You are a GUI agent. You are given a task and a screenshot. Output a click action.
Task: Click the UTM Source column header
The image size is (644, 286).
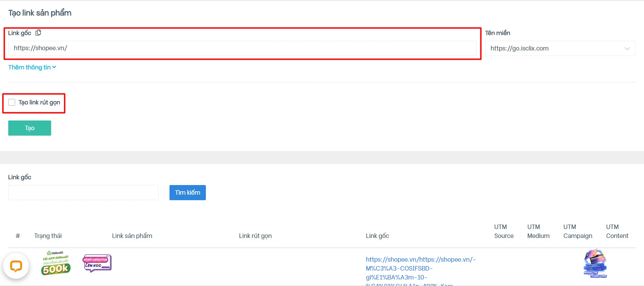click(x=504, y=231)
